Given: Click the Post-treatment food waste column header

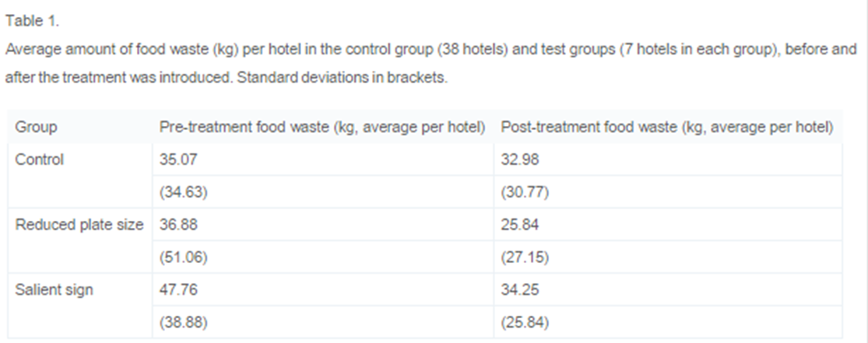Looking at the screenshot, I should point(666,128).
